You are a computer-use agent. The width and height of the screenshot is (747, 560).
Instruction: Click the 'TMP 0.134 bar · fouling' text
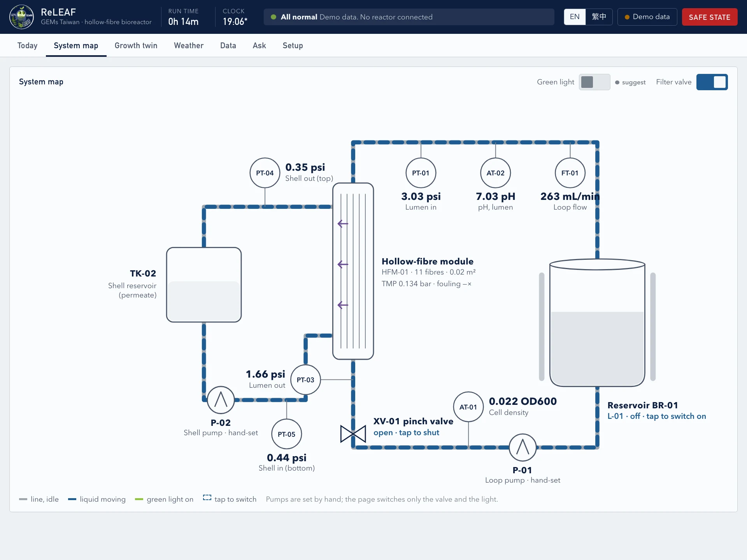(x=426, y=284)
